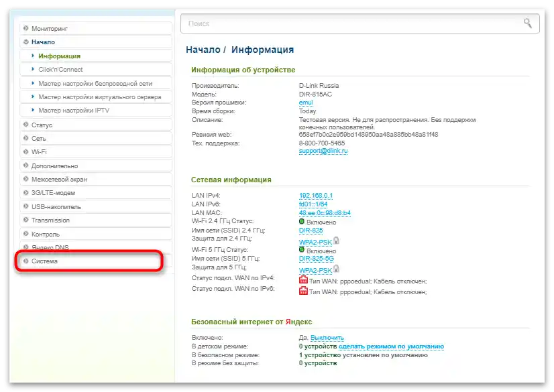Click the LAN IPv6 fd01::1/64 link
The height and width of the screenshot is (392, 554).
click(x=313, y=204)
